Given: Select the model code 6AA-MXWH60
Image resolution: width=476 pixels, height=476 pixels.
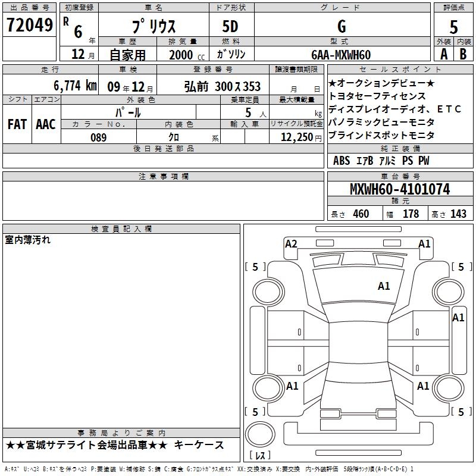Looking at the screenshot, I should 341,55.
